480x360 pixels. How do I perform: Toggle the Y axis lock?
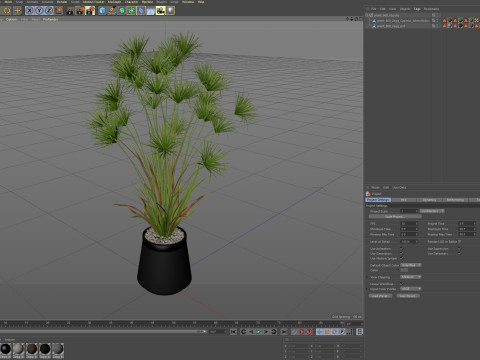tap(39, 11)
